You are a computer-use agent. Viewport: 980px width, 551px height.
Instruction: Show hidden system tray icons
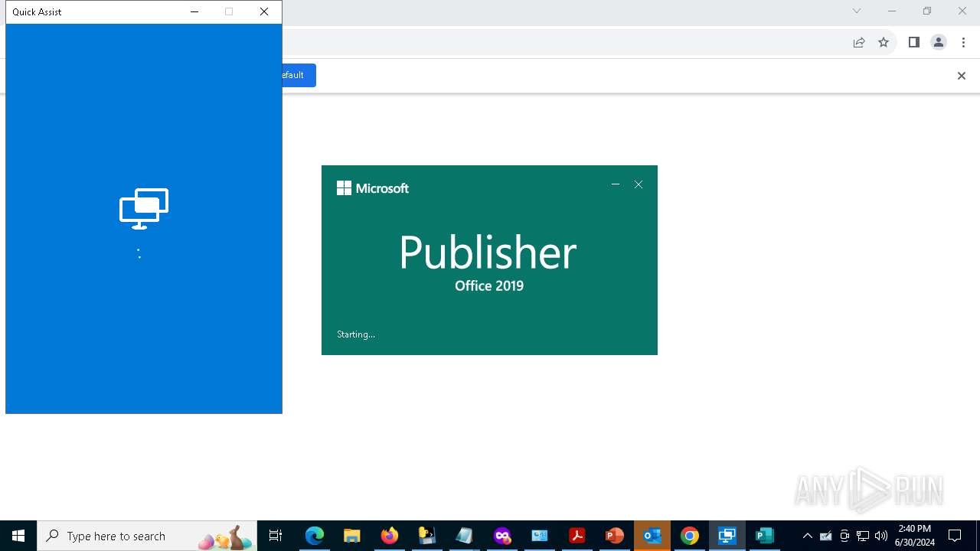coord(807,536)
